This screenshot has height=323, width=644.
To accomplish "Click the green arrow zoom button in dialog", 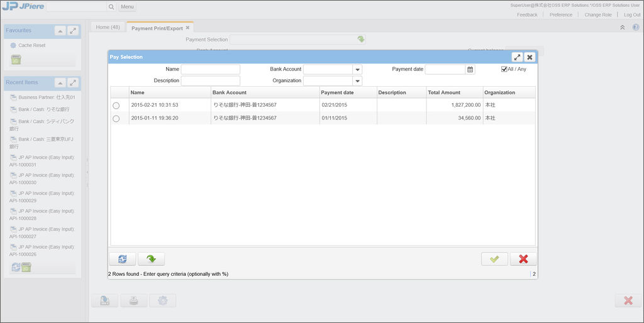I will [151, 259].
